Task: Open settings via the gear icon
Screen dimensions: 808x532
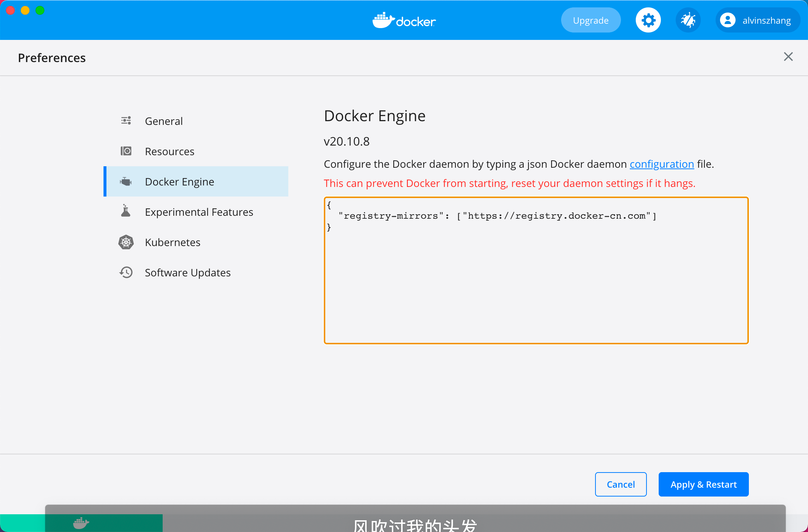Action: (x=648, y=20)
